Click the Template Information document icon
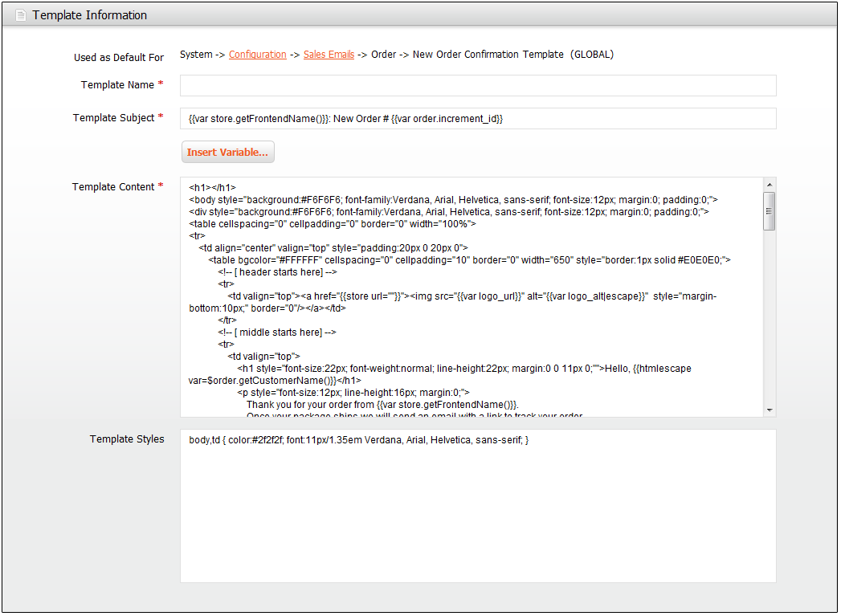The width and height of the screenshot is (841, 616). coord(21,15)
